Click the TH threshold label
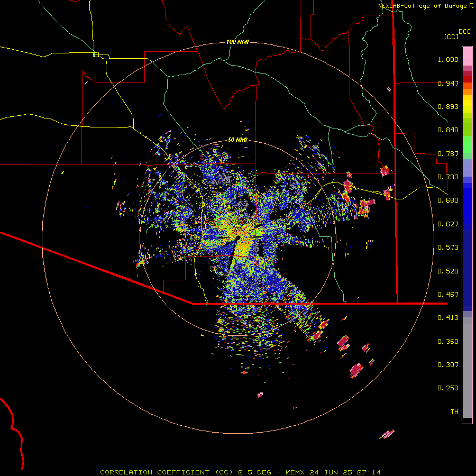 [454, 412]
